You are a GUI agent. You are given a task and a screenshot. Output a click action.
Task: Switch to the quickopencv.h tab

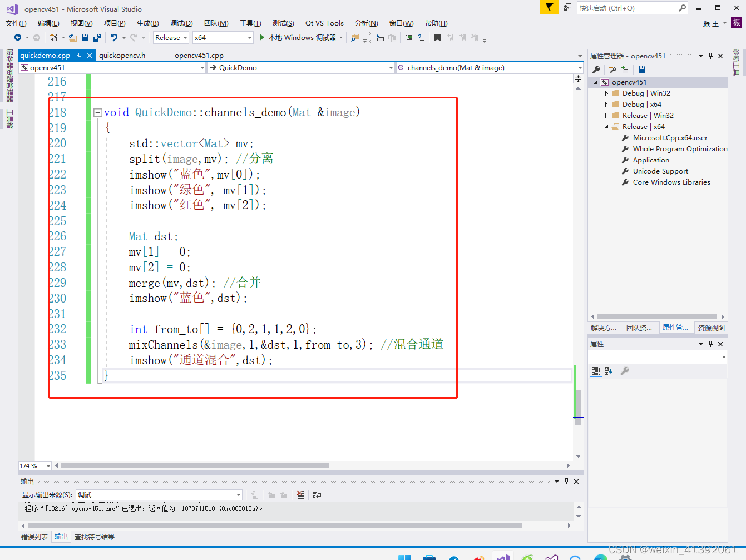122,55
